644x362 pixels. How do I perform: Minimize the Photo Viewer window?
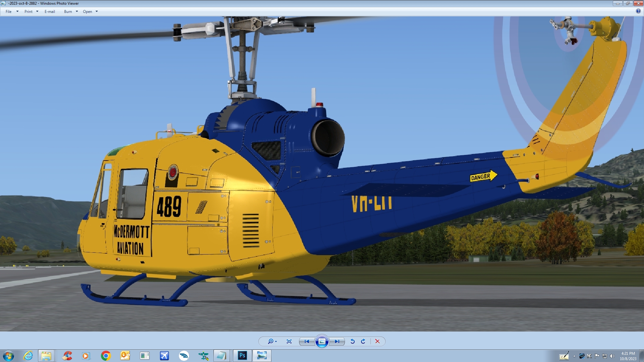tap(618, 3)
